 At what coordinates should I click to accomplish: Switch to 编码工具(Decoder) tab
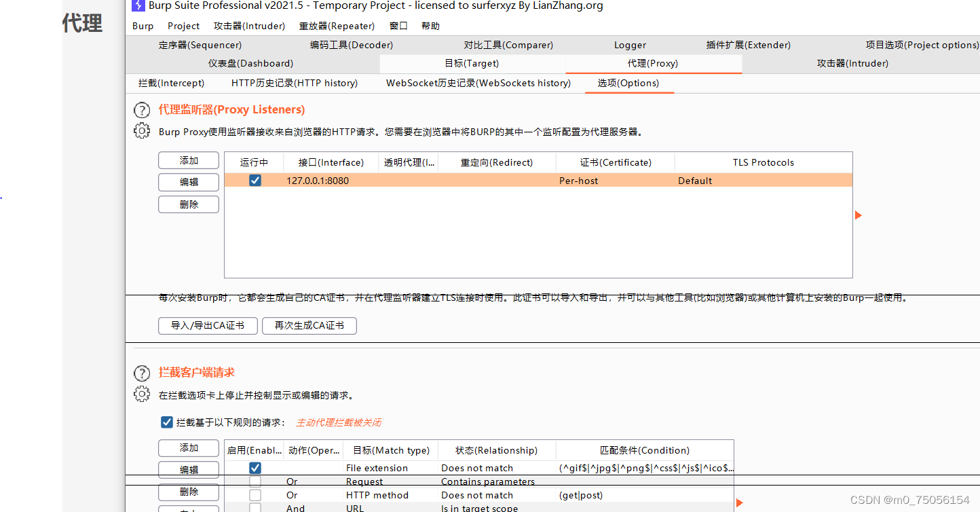pos(352,45)
